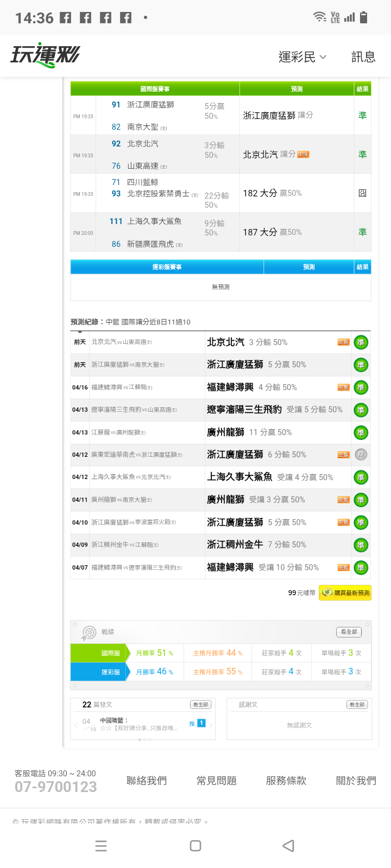Click 看全部 in the 感謝文 section
Screen dimensions: 391x868
pyautogui.click(x=357, y=705)
